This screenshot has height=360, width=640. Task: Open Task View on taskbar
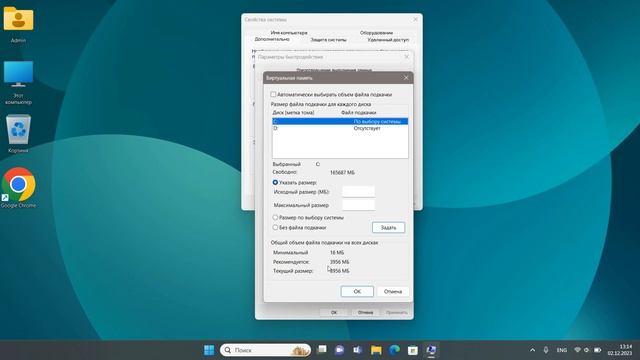[322, 350]
